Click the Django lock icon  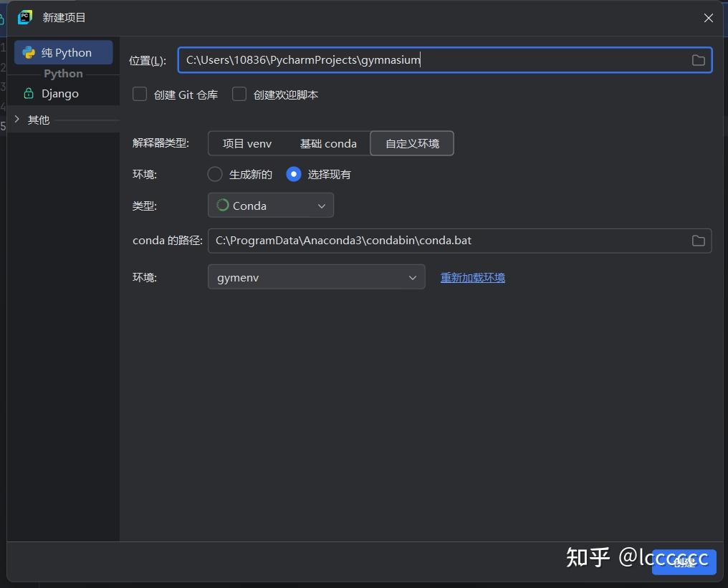(x=29, y=93)
